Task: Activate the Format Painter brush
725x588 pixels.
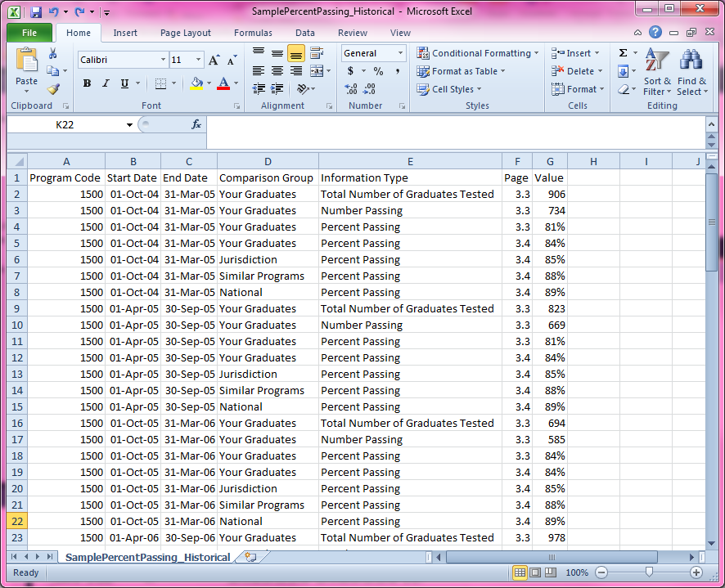Action: (53, 88)
